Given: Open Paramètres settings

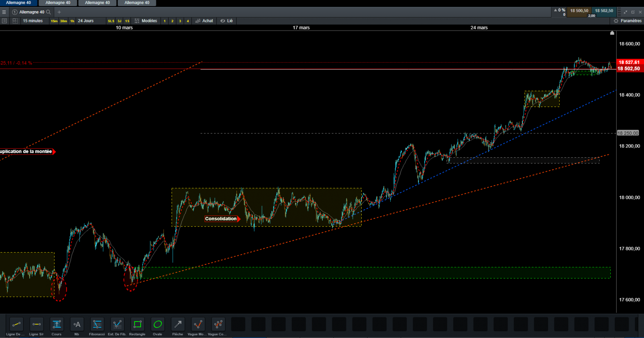Looking at the screenshot, I should (628, 21).
